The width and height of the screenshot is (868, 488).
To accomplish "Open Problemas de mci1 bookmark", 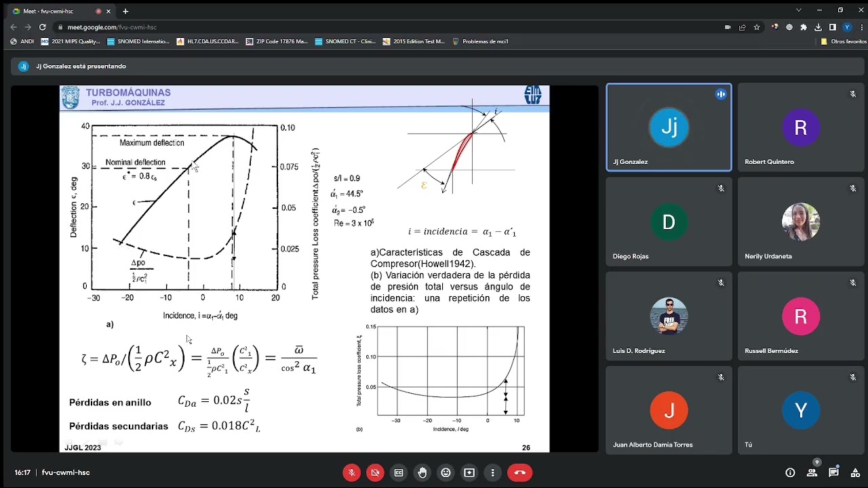I will point(480,41).
